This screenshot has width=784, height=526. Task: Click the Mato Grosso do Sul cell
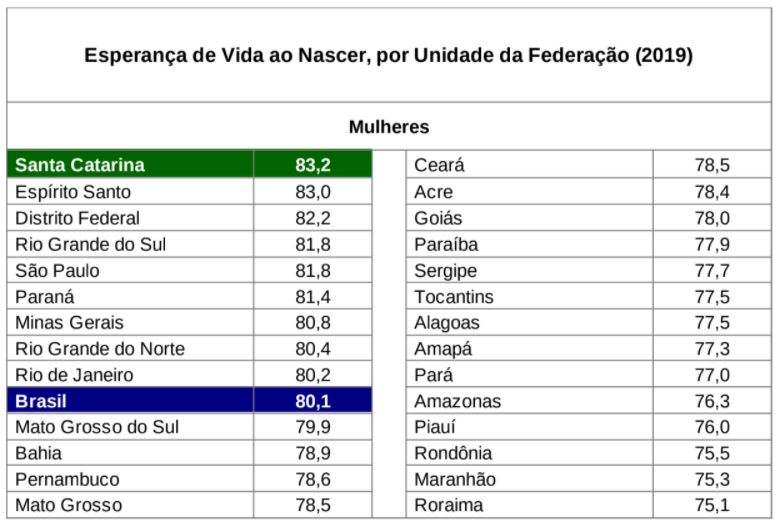(x=130, y=426)
